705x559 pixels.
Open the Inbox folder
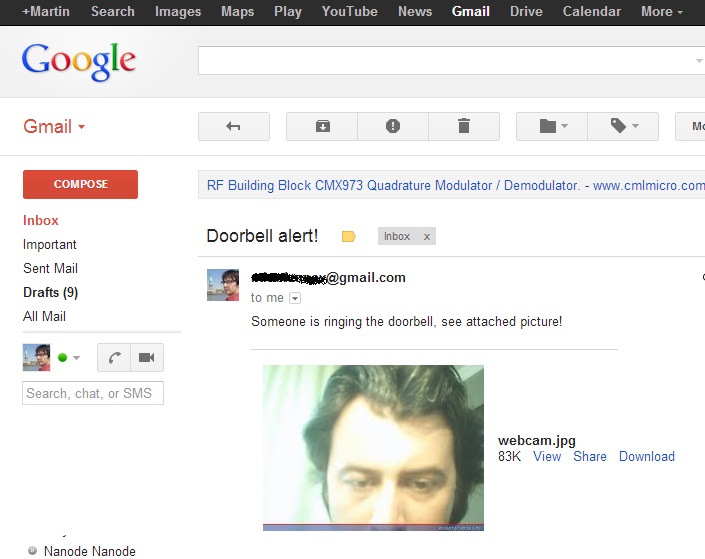pos(41,220)
